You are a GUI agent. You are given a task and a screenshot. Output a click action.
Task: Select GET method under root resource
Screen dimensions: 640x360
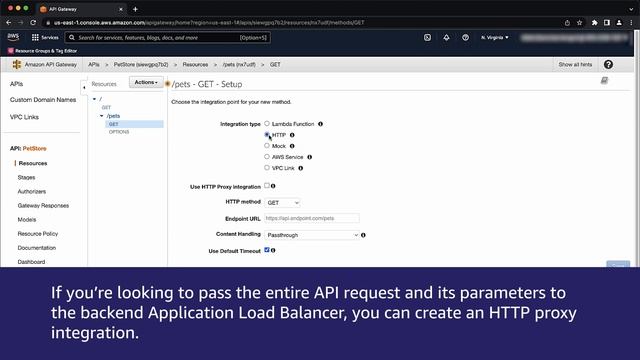point(106,107)
